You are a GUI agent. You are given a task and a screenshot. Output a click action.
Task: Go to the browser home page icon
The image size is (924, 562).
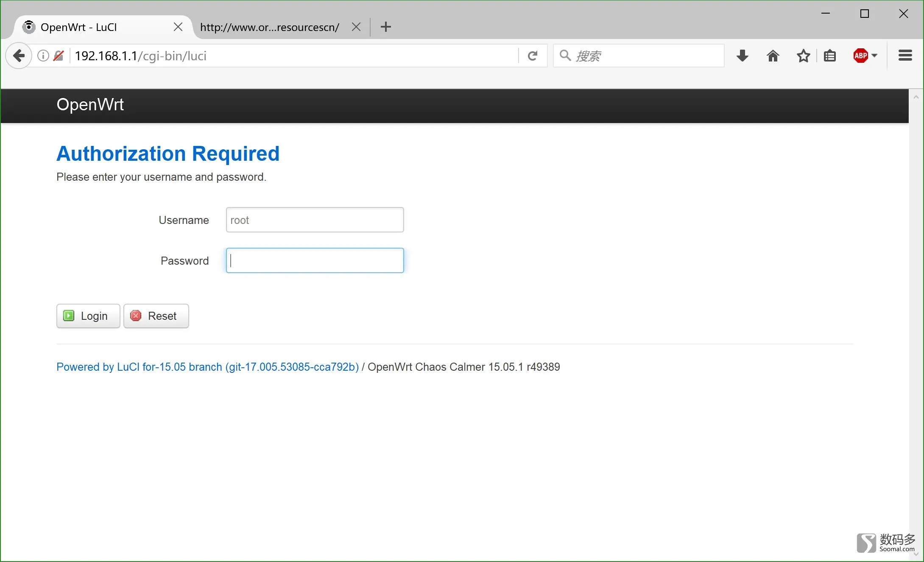pos(773,56)
